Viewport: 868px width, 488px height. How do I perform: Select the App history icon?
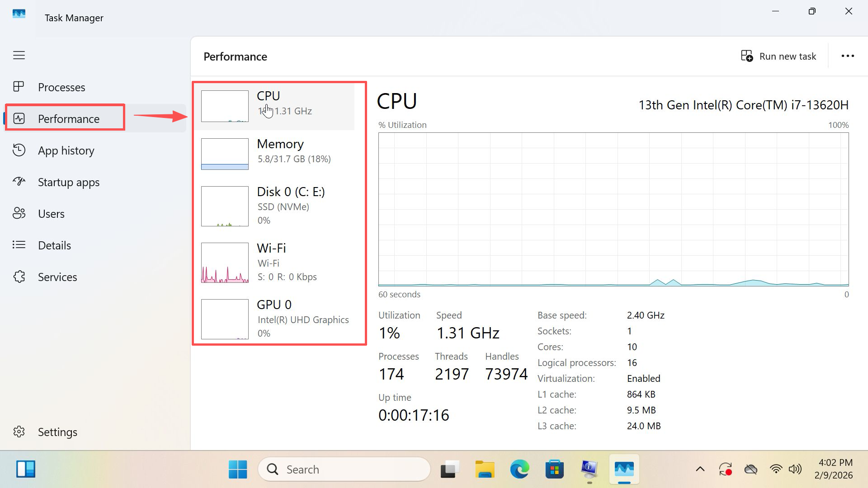click(19, 150)
